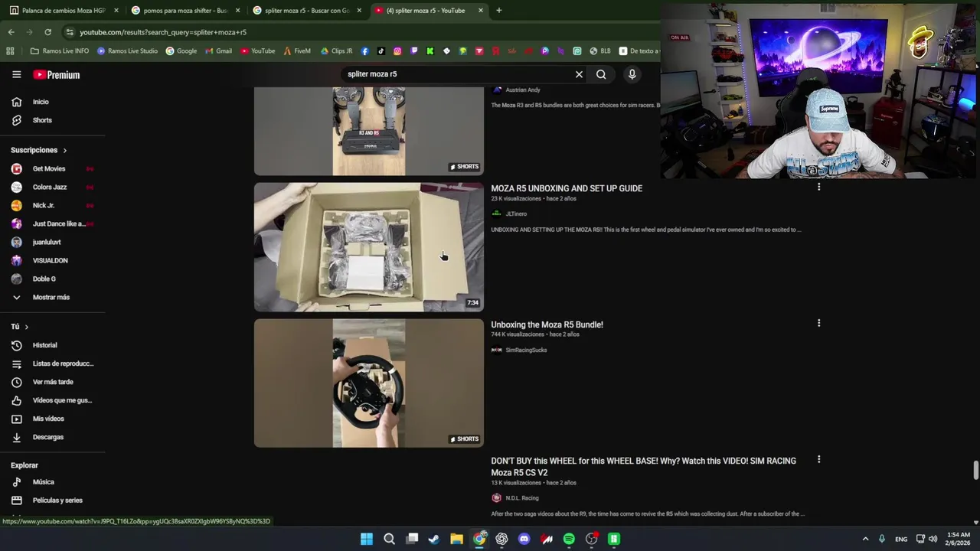This screenshot has height=551, width=980.
Task: Open options for DON'T BUY this WHEEL video
Action: click(818, 459)
